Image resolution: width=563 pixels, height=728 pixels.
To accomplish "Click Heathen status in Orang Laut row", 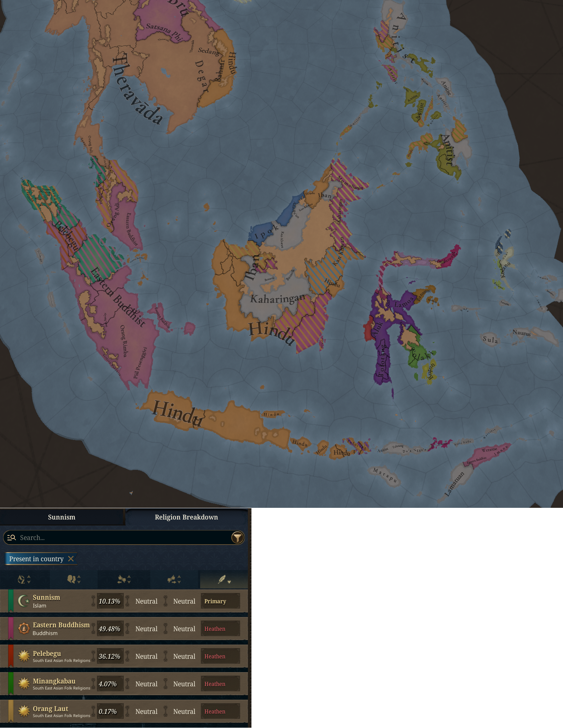I will tap(220, 711).
